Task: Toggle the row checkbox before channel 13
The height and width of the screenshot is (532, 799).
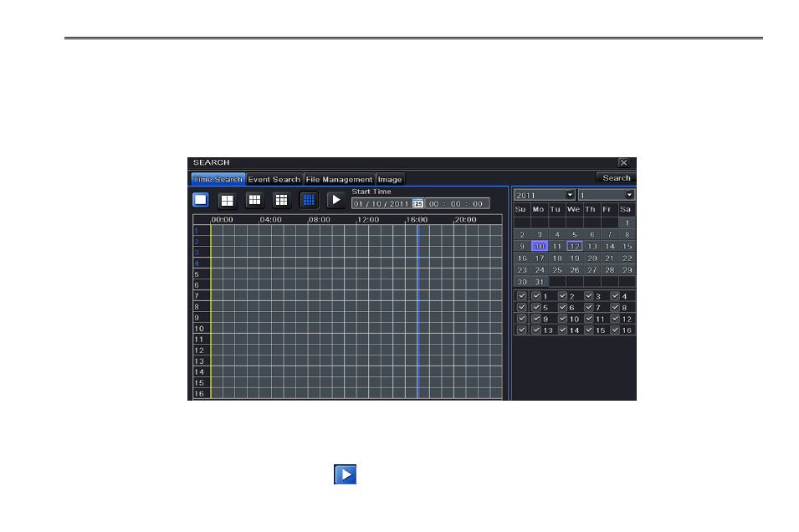Action: (x=521, y=330)
